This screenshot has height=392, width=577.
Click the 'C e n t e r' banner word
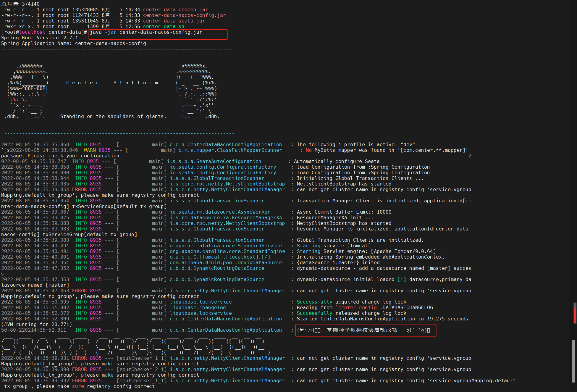coord(83,83)
